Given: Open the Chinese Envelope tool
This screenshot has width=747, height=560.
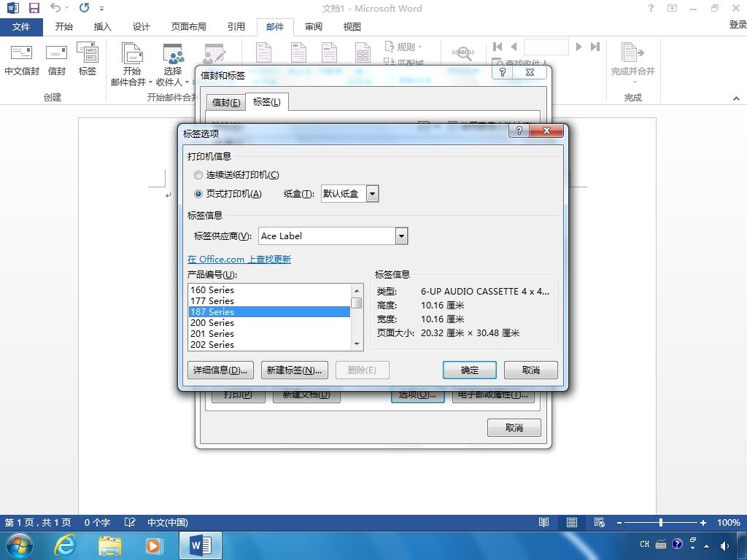Looking at the screenshot, I should pos(21,61).
